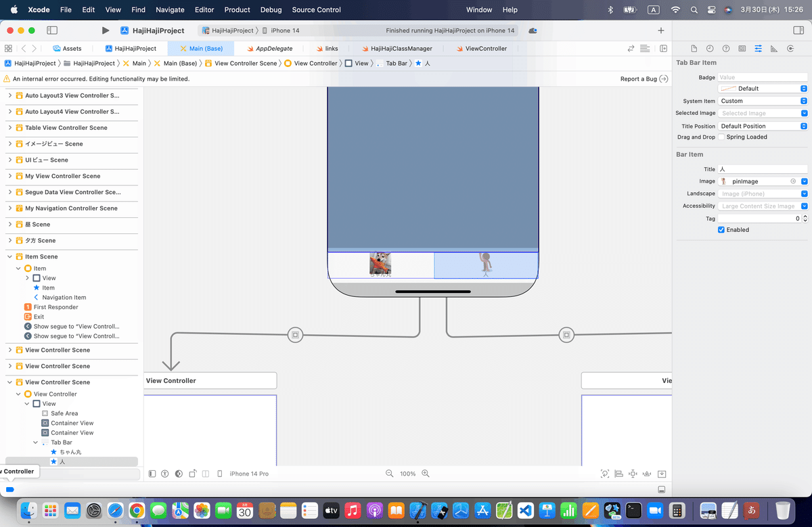Image resolution: width=812 pixels, height=527 pixels.
Task: Open the Add New Constraints menu
Action: click(633, 474)
